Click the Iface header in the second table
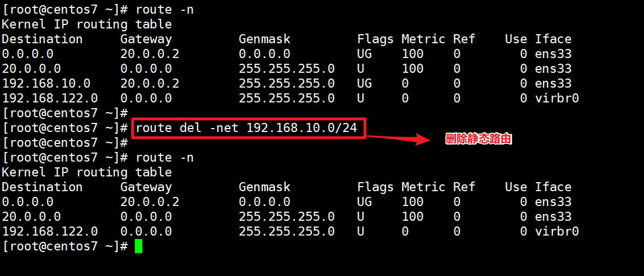This screenshot has width=644, height=276. pyautogui.click(x=553, y=187)
